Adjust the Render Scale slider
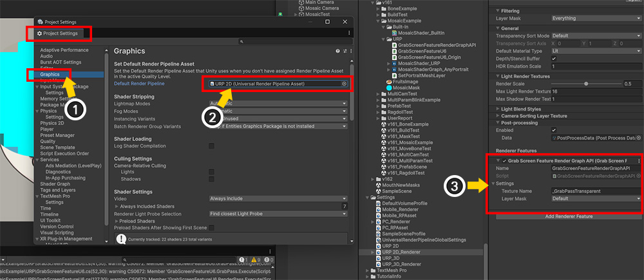Image resolution: width=644 pixels, height=280 pixels. 585,84
